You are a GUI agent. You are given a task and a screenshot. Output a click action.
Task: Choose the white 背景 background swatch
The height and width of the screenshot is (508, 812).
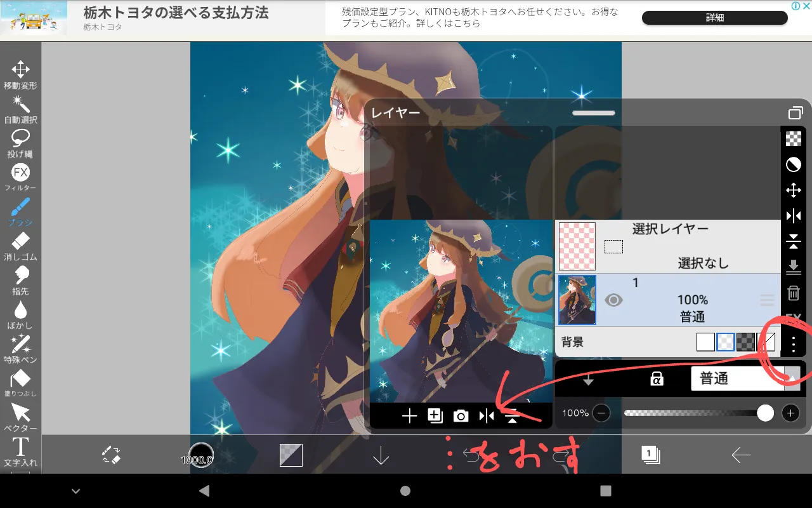point(705,342)
